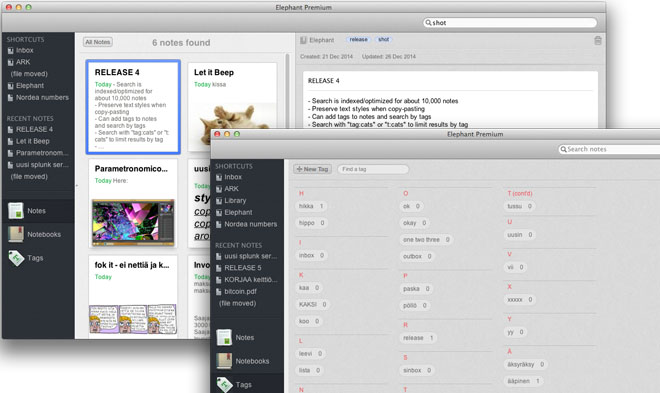The width and height of the screenshot is (660, 393).
Task: Click the New Tag button
Action: point(312,169)
